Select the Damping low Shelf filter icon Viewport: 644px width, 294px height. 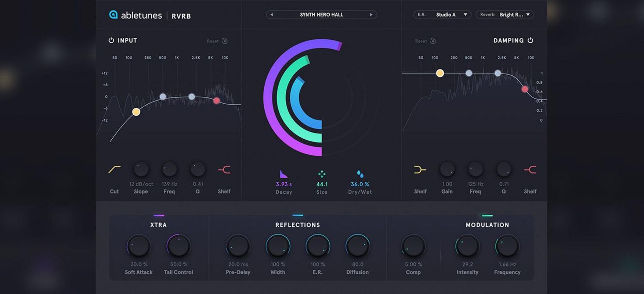[420, 169]
